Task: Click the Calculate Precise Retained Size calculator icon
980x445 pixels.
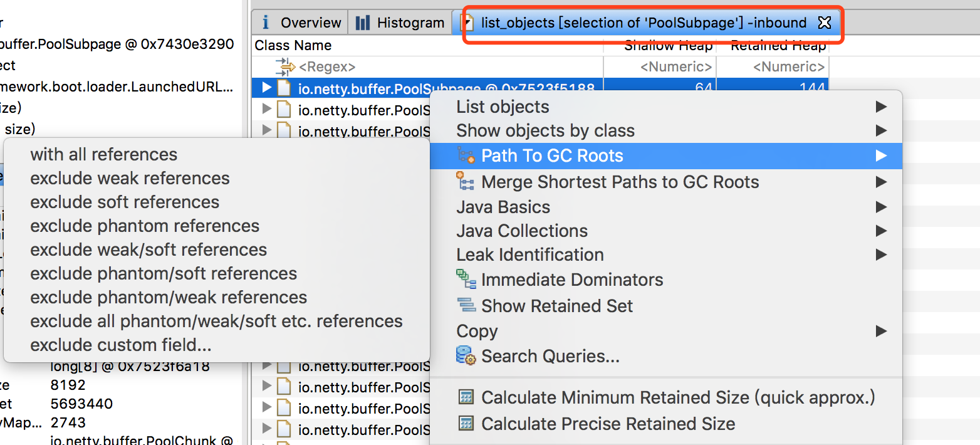Action: click(466, 424)
